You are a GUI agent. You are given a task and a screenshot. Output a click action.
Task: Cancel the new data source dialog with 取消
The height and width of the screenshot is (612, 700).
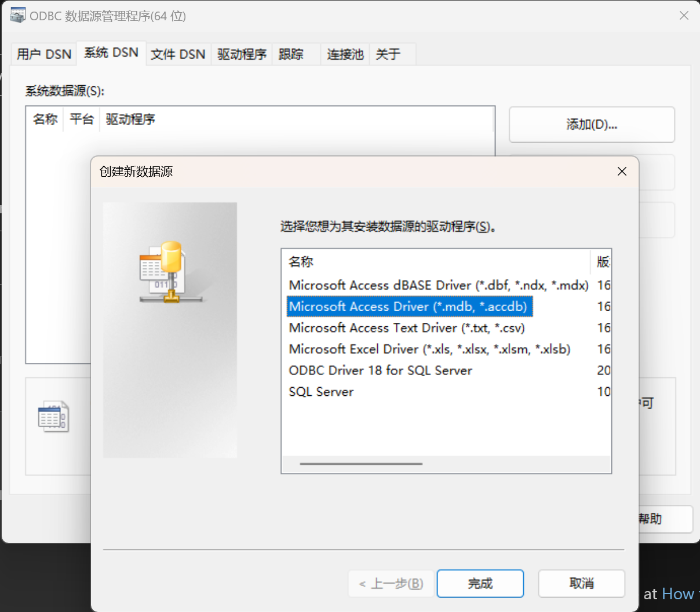point(582,583)
